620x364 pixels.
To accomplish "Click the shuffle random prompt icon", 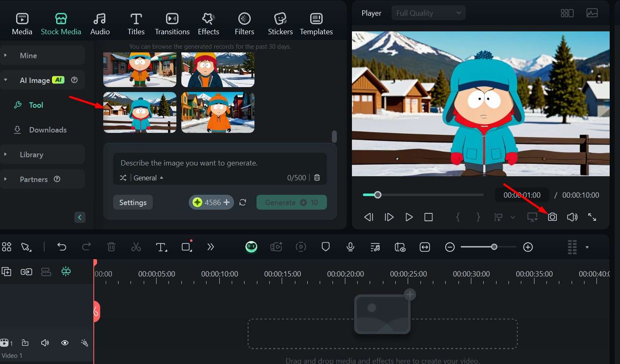I will pyautogui.click(x=123, y=178).
